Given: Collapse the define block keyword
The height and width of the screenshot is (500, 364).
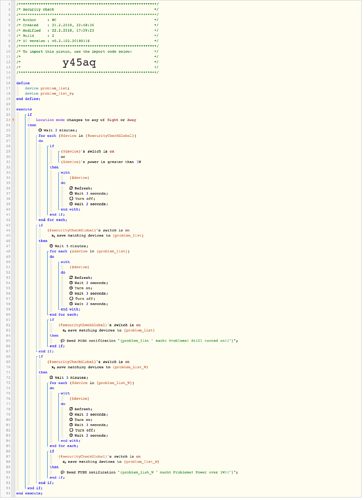Looking at the screenshot, I should click(x=23, y=83).
